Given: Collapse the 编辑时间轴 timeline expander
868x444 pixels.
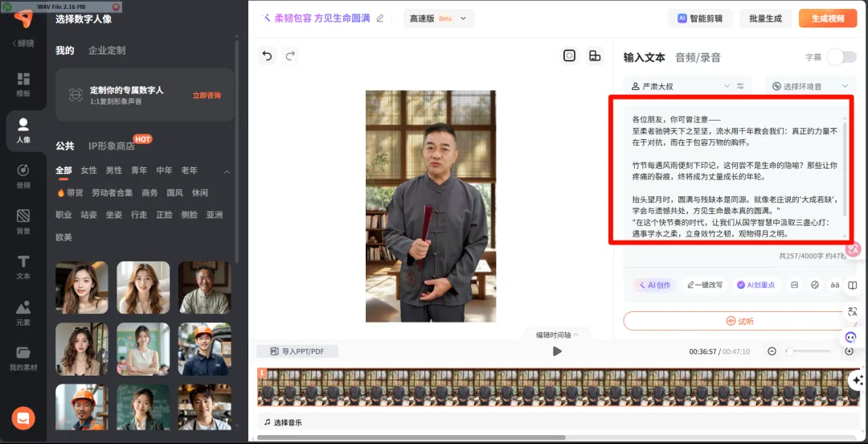Looking at the screenshot, I should (557, 335).
